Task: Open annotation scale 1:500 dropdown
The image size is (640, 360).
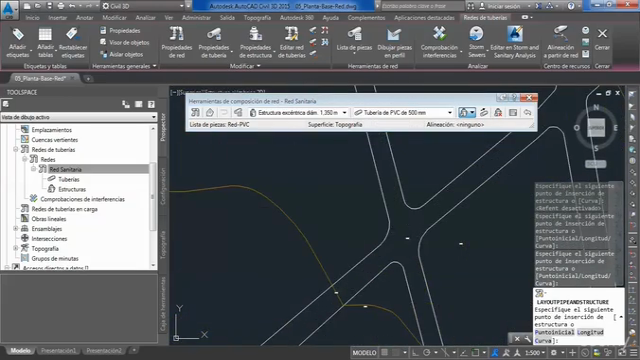Action: (x=535, y=352)
